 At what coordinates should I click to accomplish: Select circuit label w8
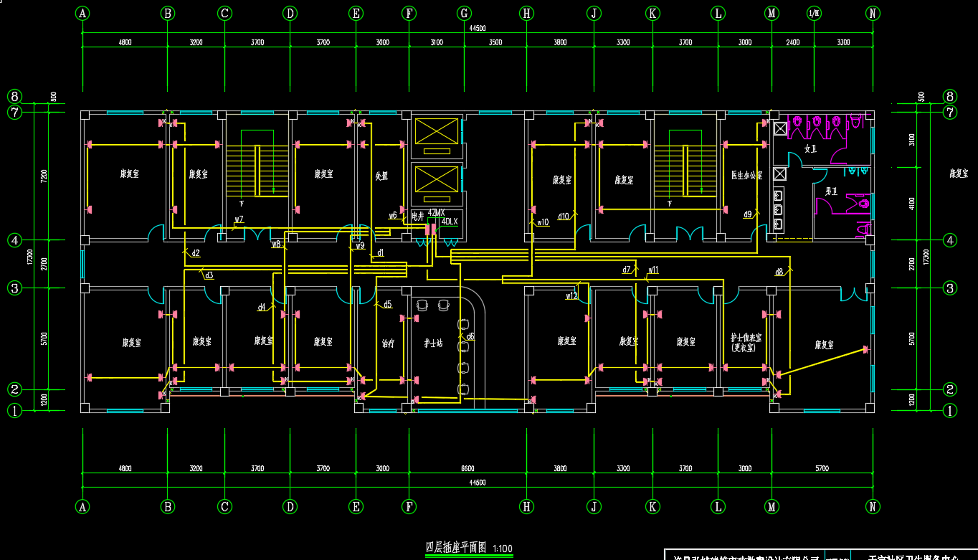(276, 245)
